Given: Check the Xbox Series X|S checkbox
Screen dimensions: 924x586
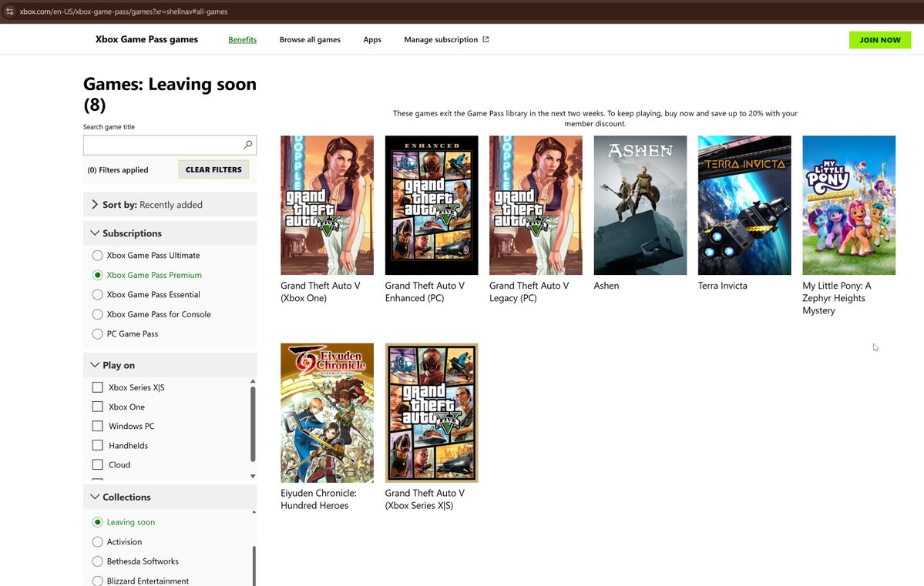Looking at the screenshot, I should tap(97, 387).
